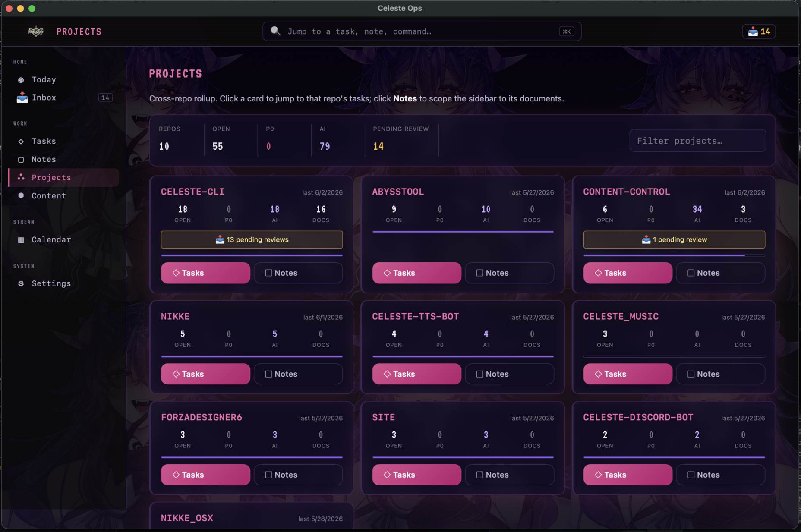Click the Pending Review count 14
The height and width of the screenshot is (532, 801).
point(378,146)
